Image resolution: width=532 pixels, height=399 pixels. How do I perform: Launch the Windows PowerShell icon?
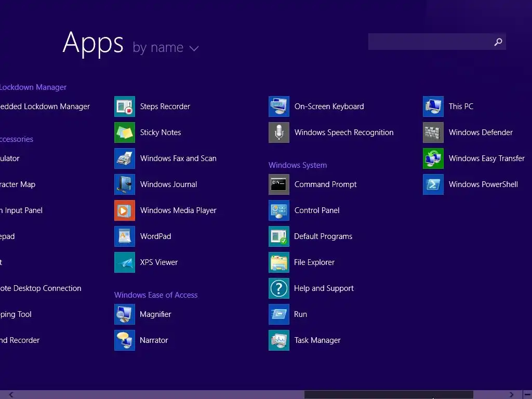tap(433, 184)
